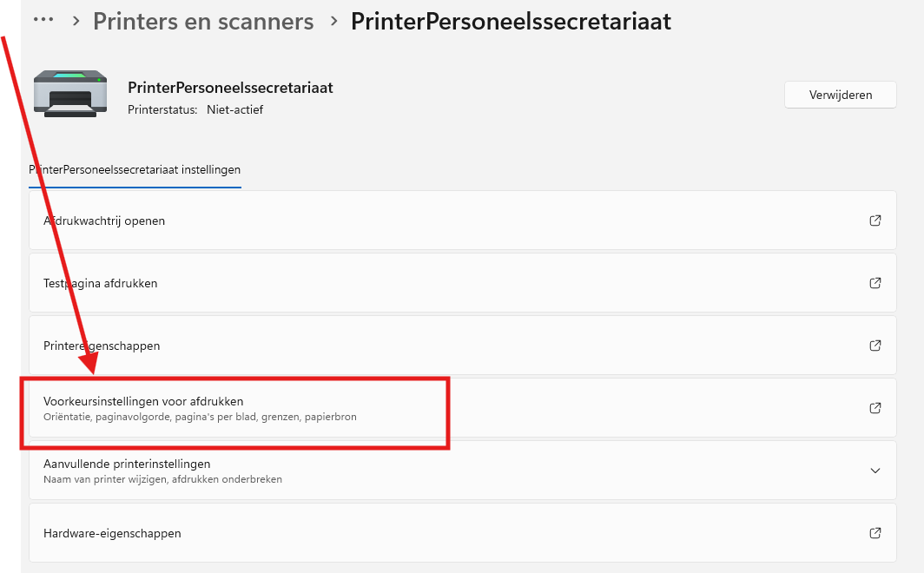The height and width of the screenshot is (573, 924).
Task: Open Hardware-eigenschappen
Action: click(x=112, y=533)
